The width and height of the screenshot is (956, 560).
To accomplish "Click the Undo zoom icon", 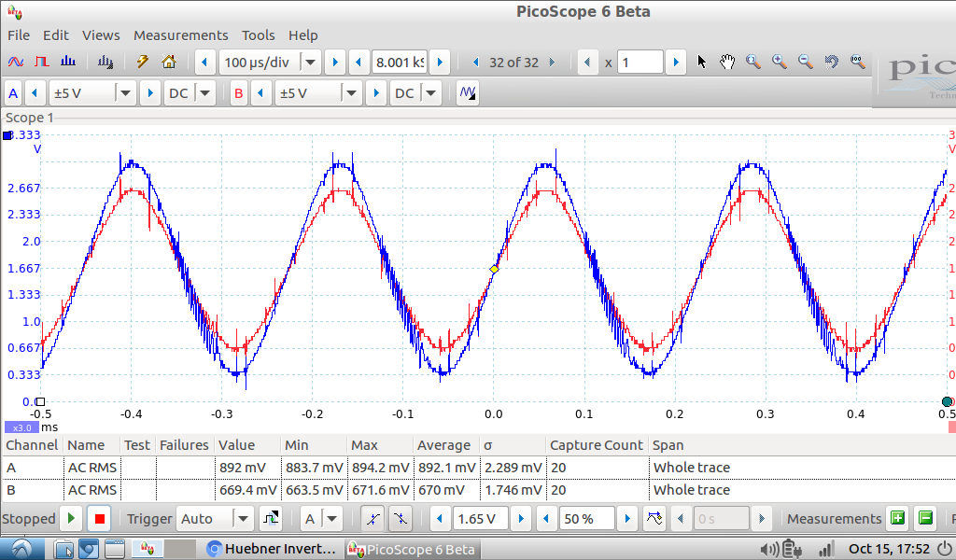I will coord(831,63).
